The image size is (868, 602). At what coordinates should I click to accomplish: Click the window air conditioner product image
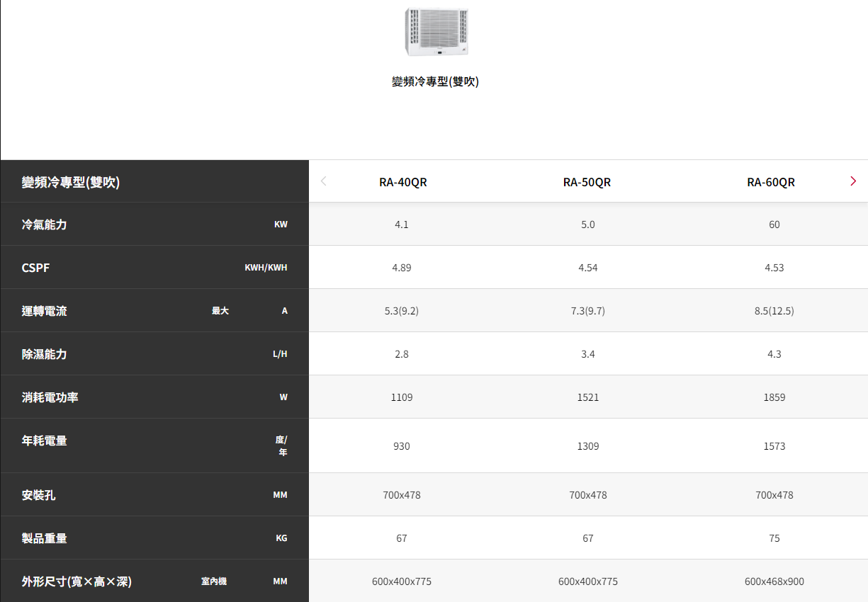436,32
